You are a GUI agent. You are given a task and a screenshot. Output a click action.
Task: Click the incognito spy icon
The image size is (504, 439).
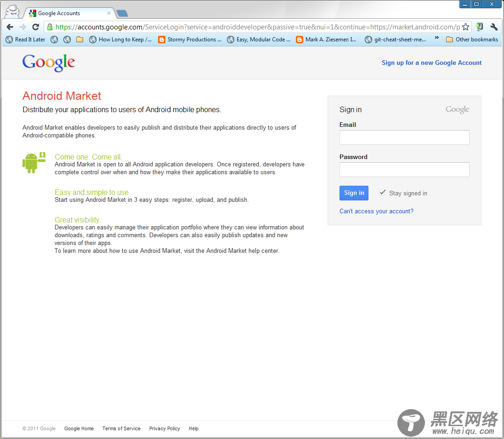tap(13, 11)
